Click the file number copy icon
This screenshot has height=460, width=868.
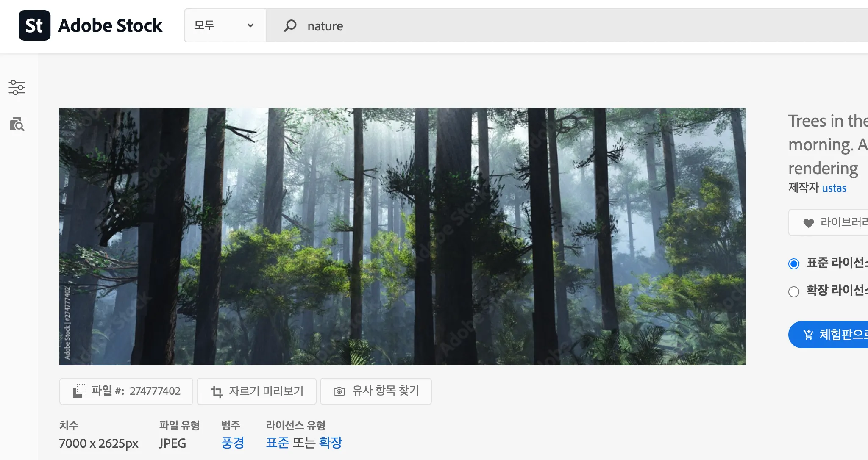click(x=79, y=391)
